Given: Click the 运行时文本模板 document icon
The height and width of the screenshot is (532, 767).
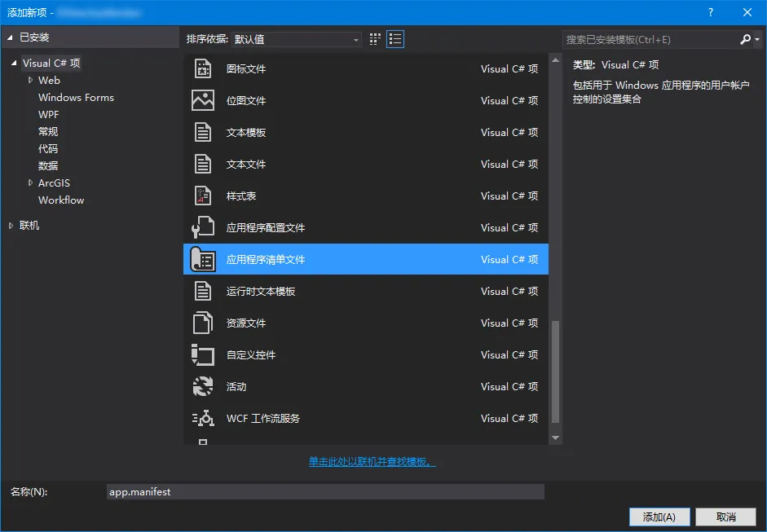Looking at the screenshot, I should [202, 291].
